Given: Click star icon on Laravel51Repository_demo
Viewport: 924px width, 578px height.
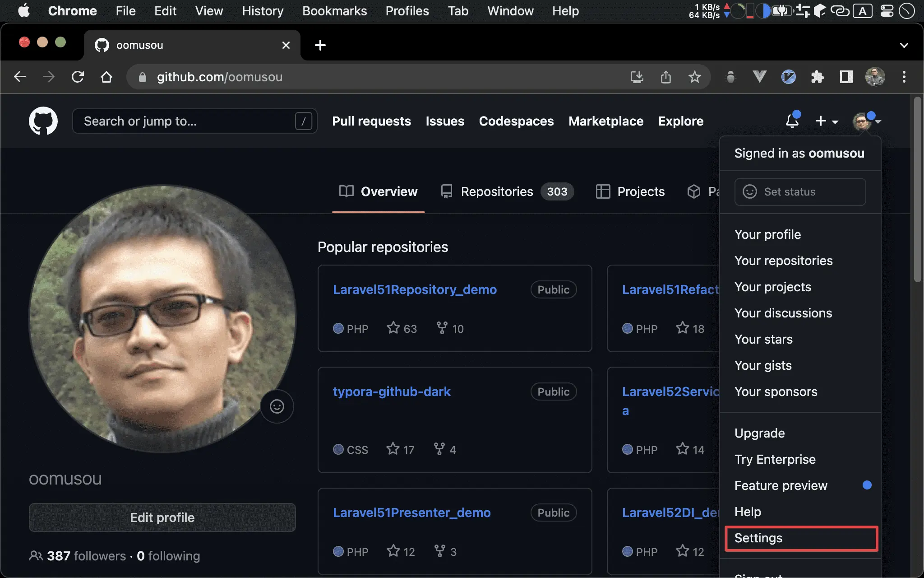Looking at the screenshot, I should point(393,328).
